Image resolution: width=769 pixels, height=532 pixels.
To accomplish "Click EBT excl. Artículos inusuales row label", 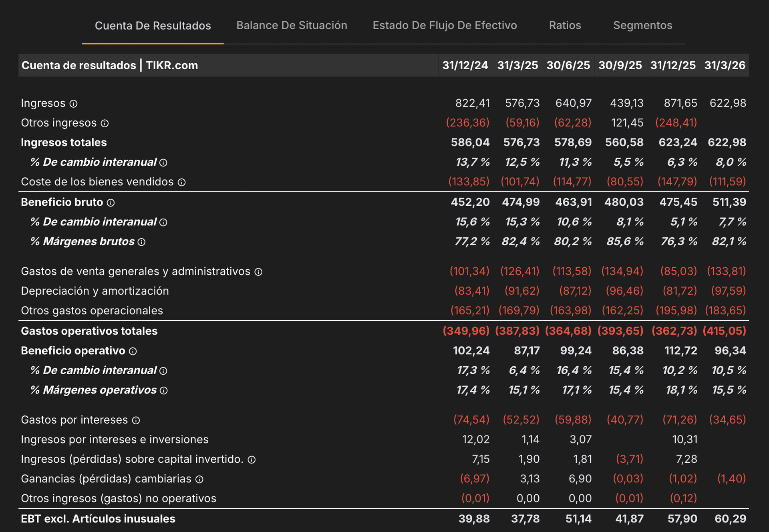I will click(x=98, y=519).
